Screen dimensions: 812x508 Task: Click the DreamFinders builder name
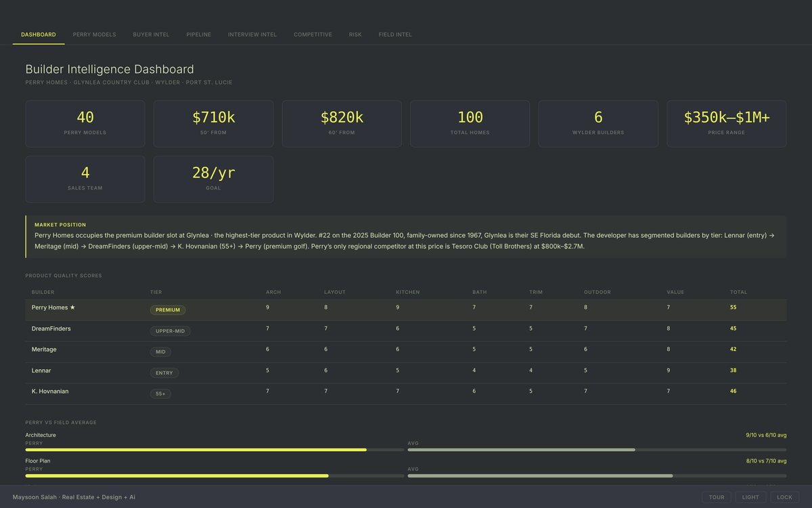click(x=51, y=329)
